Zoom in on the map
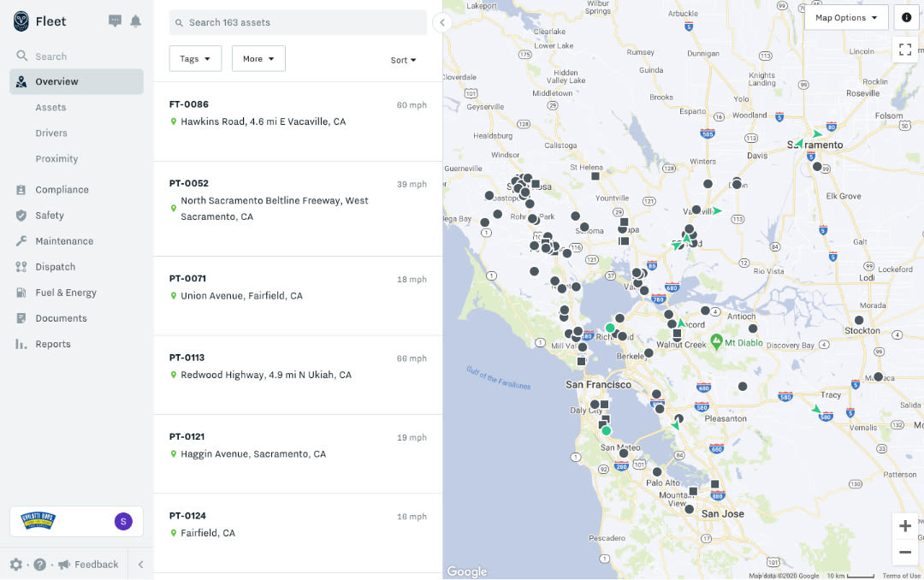The height and width of the screenshot is (580, 924). [905, 526]
